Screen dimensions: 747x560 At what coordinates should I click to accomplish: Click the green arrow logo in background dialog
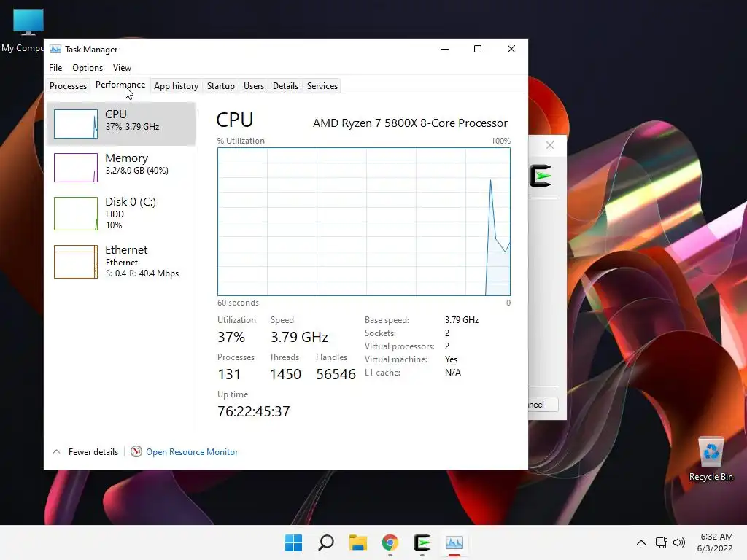coord(541,176)
